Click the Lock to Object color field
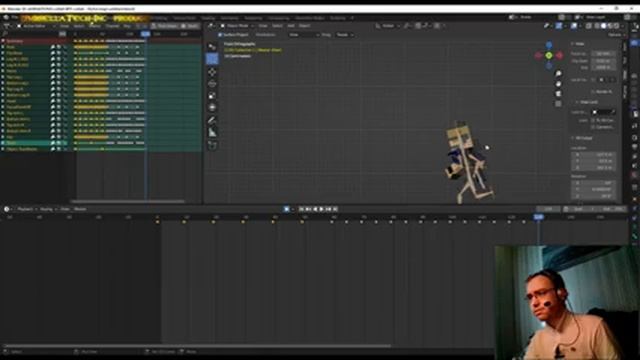 coord(604,112)
